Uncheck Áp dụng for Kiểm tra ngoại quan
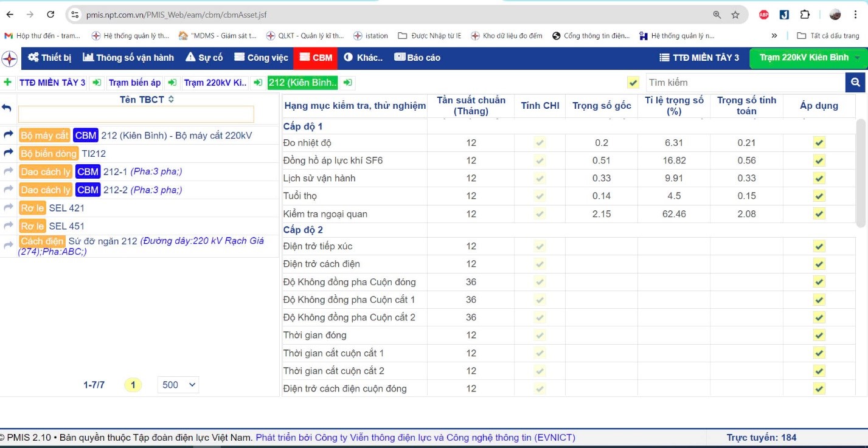Viewport: 868px width, 448px height. (x=819, y=214)
